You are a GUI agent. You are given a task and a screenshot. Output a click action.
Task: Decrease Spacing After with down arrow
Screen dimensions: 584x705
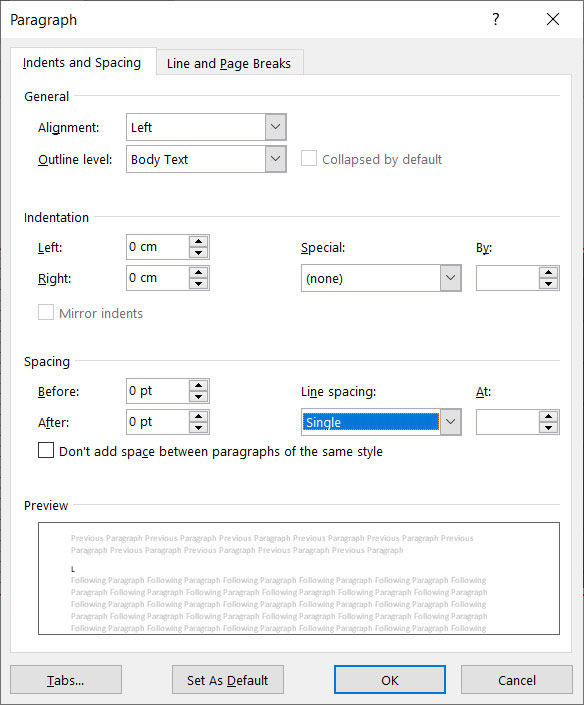coord(198,428)
